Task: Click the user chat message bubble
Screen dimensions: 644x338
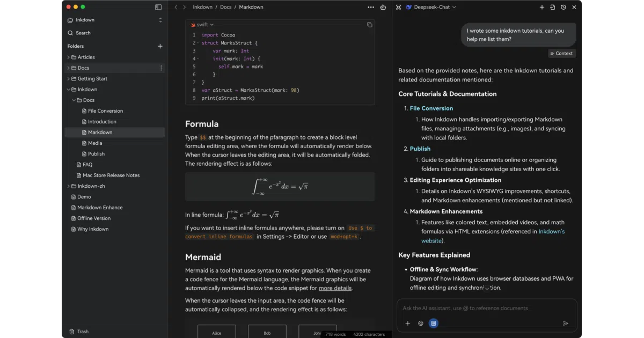Action: (x=518, y=35)
